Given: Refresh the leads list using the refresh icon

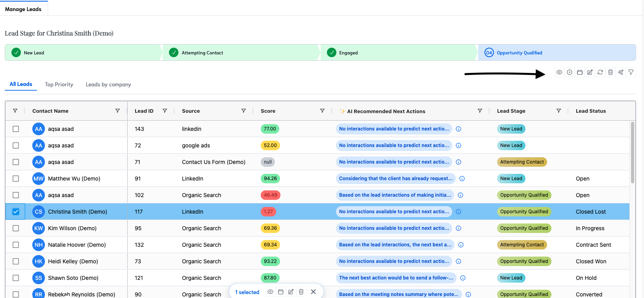Looking at the screenshot, I should [600, 72].
